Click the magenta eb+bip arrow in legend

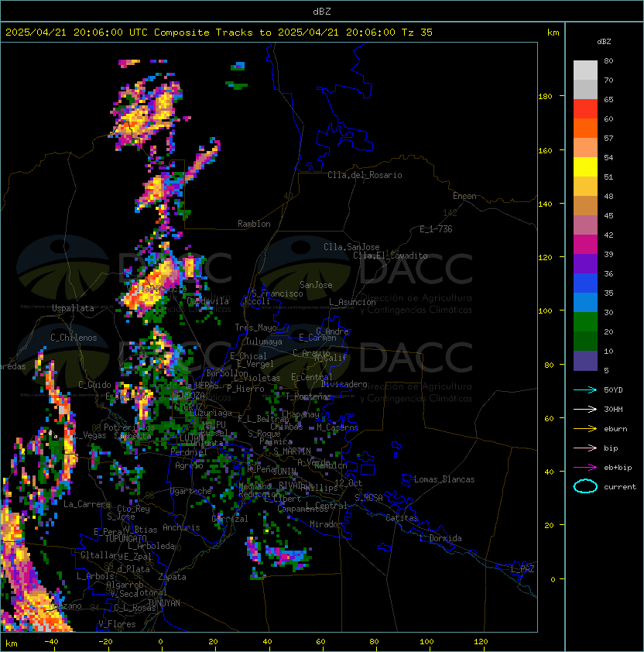coord(585,468)
